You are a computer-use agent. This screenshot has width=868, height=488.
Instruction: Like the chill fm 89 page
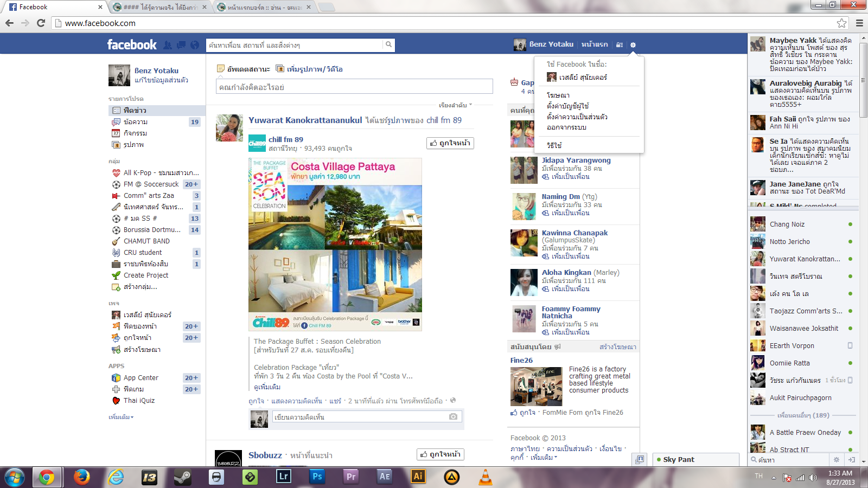[450, 143]
